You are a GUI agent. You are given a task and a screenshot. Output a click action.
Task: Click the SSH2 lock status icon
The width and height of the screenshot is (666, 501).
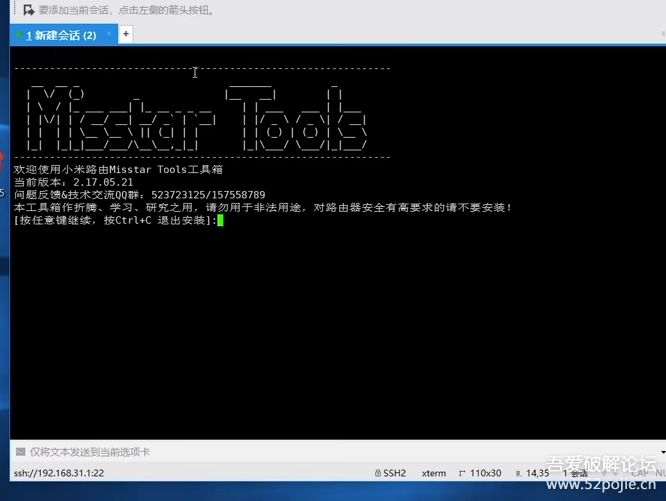[378, 473]
